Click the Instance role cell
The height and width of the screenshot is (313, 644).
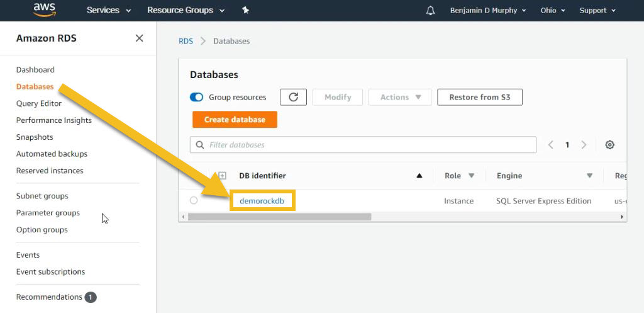pos(458,201)
